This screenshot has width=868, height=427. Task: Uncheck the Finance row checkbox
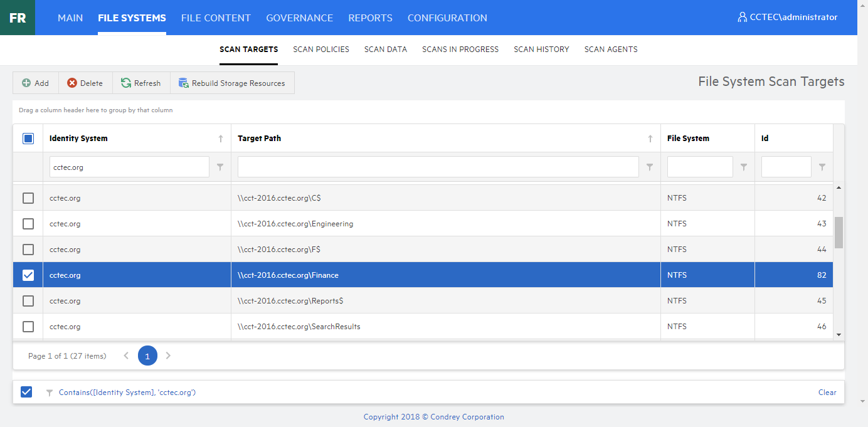28,275
